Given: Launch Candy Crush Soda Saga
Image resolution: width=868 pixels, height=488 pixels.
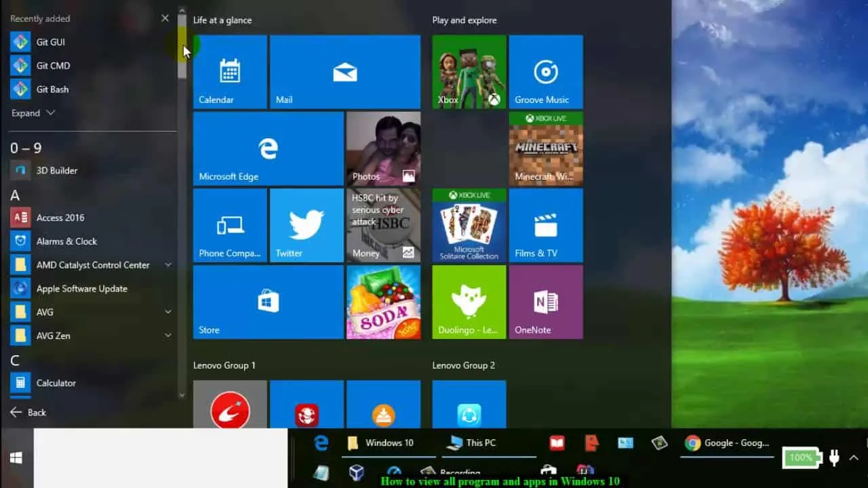Looking at the screenshot, I should click(x=383, y=302).
